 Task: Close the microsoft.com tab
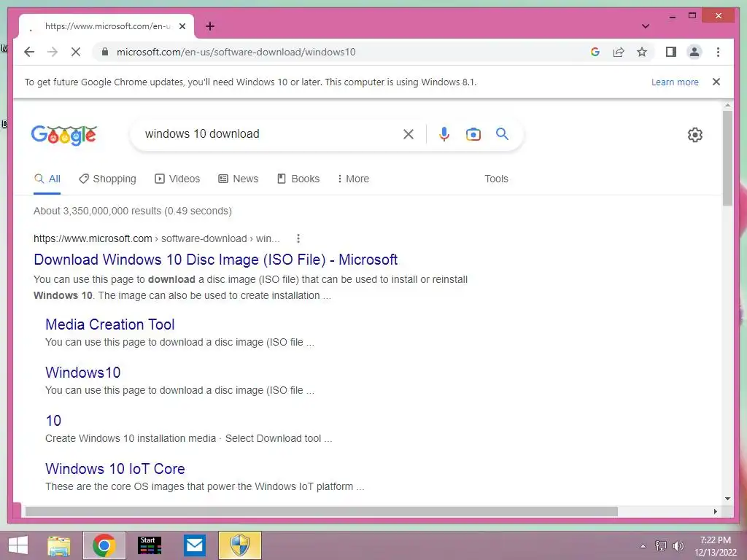(182, 26)
